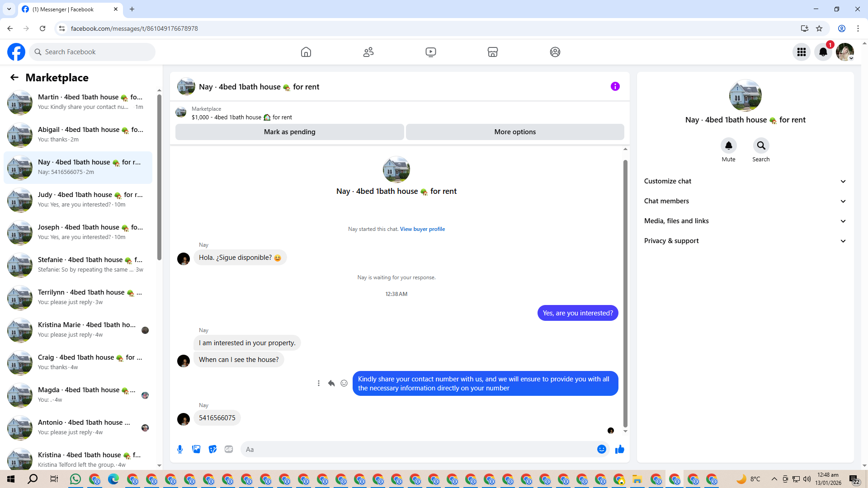
Task: Open View buyer profile link
Action: (x=422, y=229)
